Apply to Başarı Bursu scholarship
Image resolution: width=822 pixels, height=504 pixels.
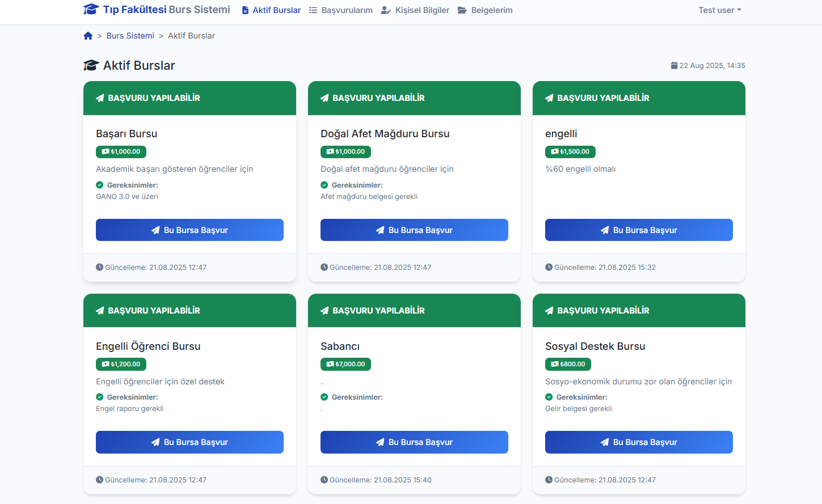(x=189, y=230)
